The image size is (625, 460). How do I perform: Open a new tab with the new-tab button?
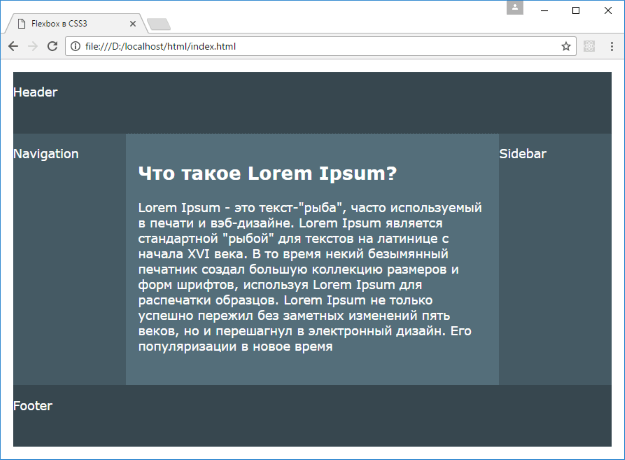click(x=157, y=23)
